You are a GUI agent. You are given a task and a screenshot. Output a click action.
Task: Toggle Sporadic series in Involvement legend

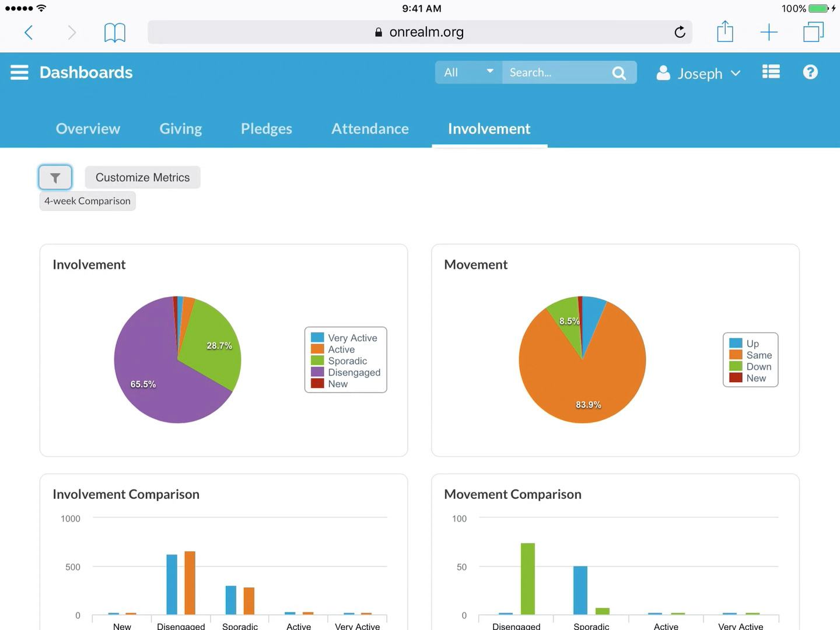point(339,360)
